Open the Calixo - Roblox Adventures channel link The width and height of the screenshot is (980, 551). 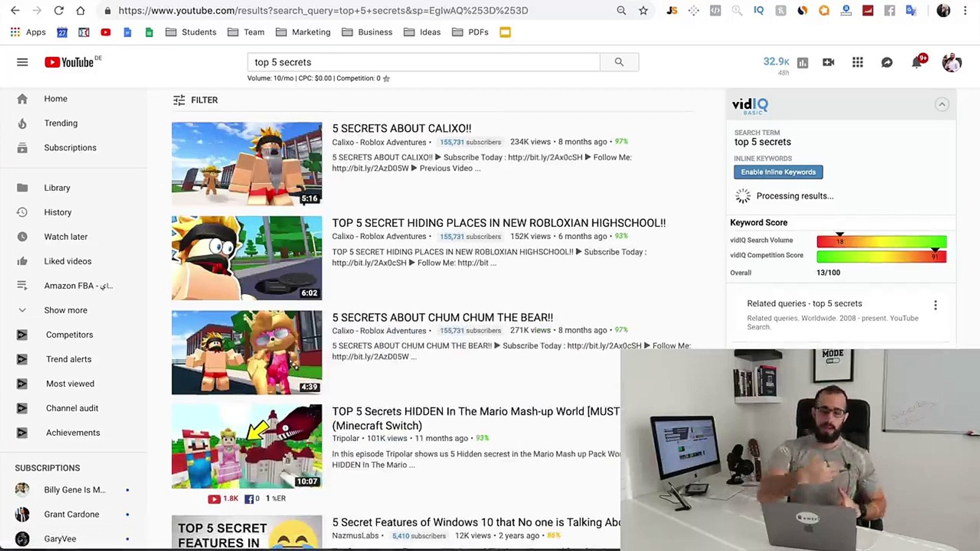pos(379,142)
